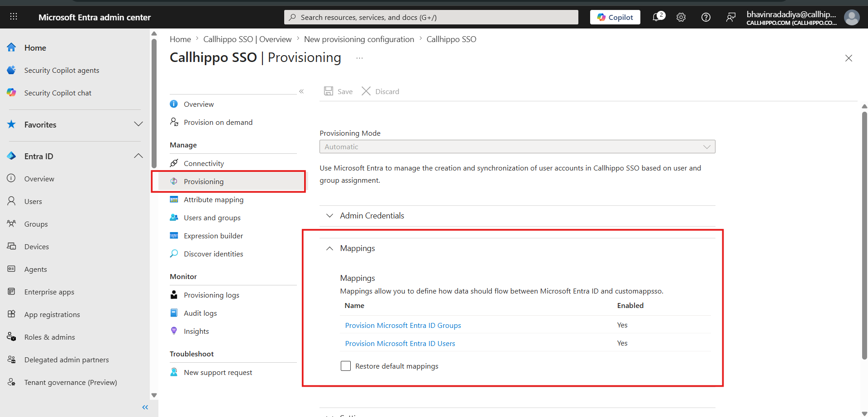
Task: Click the Devices sidebar icon
Action: coord(11,246)
